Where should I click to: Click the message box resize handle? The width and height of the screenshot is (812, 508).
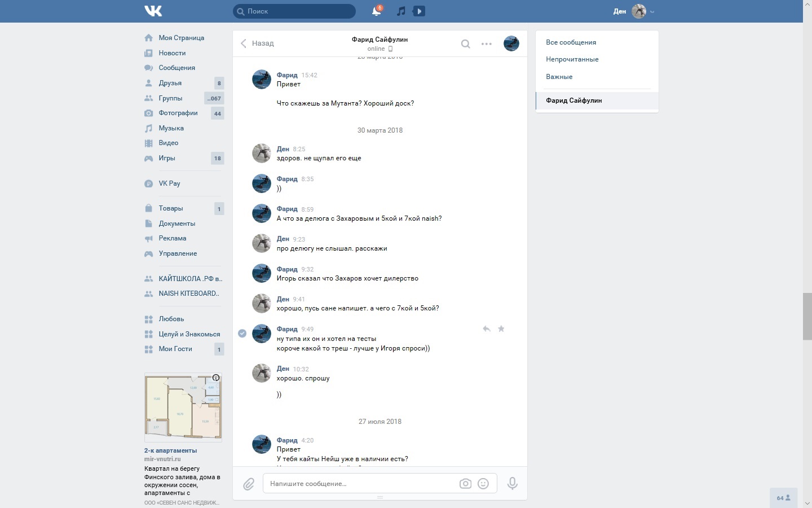point(380,497)
